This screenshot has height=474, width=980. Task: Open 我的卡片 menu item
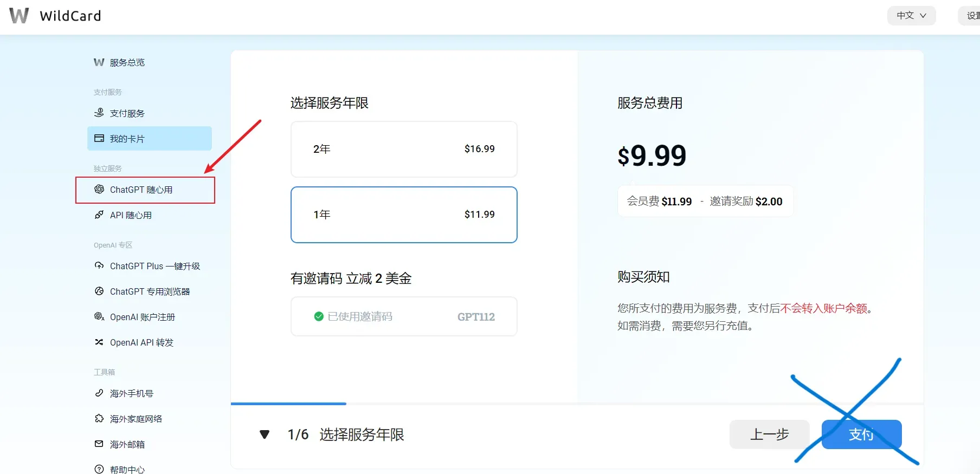tap(150, 138)
